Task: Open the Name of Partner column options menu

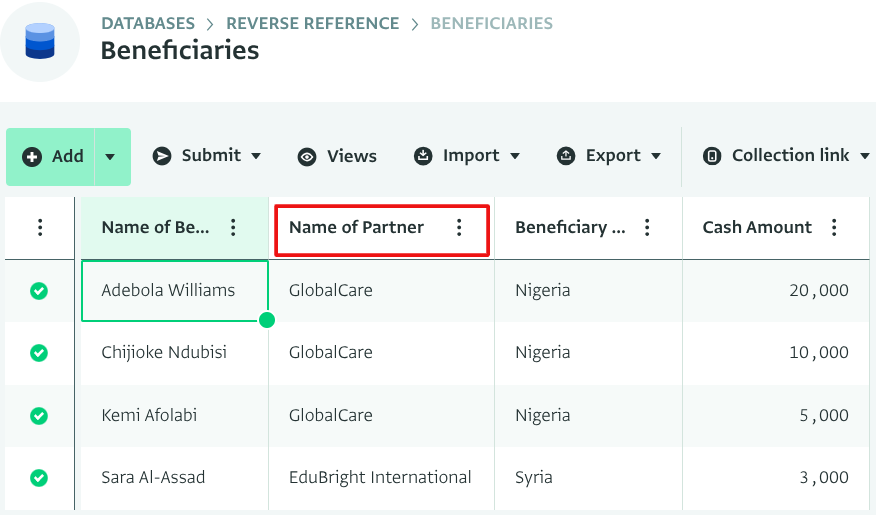Action: [x=459, y=228]
